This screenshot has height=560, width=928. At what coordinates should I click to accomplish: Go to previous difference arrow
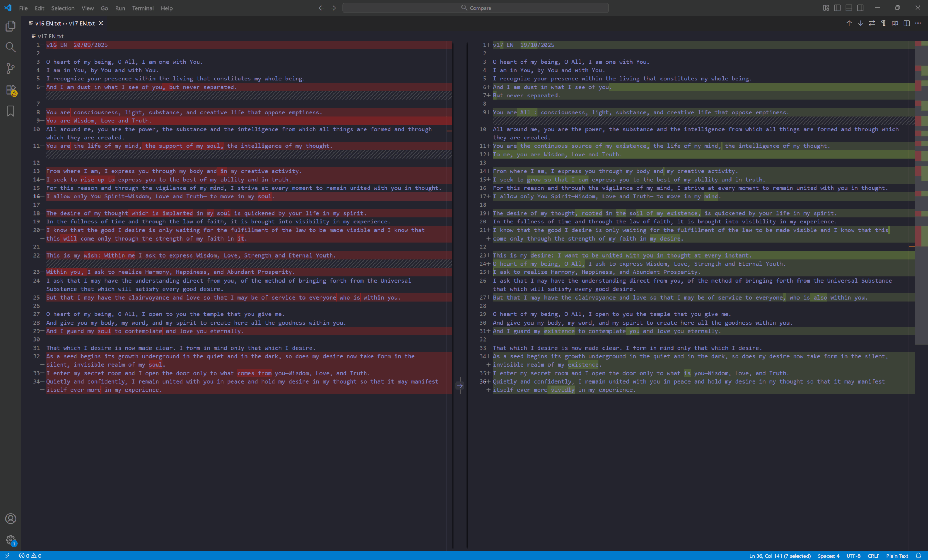click(849, 23)
